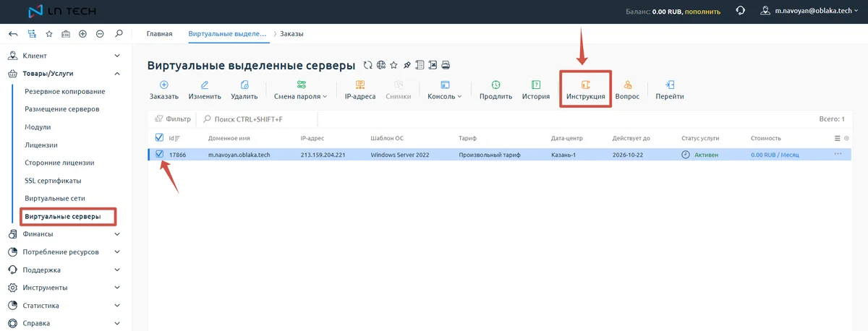
Task: Uncheck the checkbox for row 17866
Action: click(x=160, y=154)
